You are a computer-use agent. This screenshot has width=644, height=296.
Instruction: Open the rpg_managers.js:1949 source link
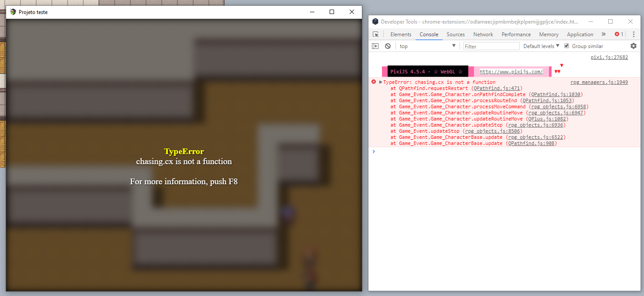(599, 82)
